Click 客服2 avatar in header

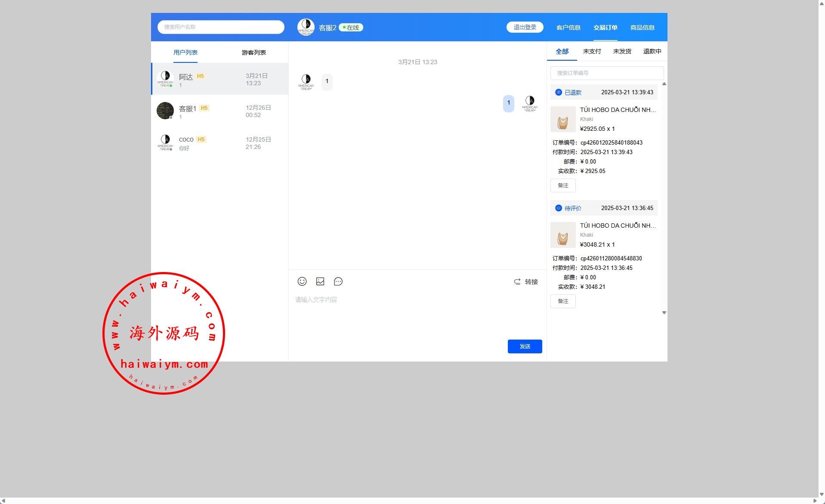point(306,27)
